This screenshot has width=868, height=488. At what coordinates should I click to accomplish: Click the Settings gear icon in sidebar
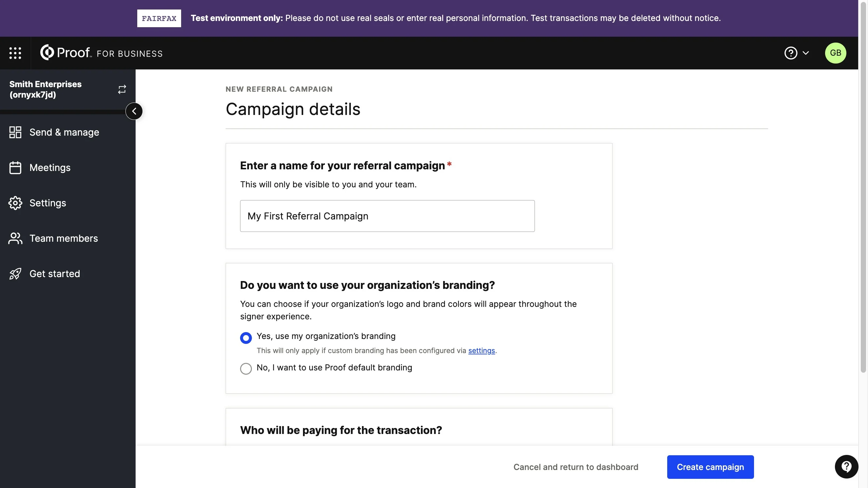pyautogui.click(x=15, y=203)
